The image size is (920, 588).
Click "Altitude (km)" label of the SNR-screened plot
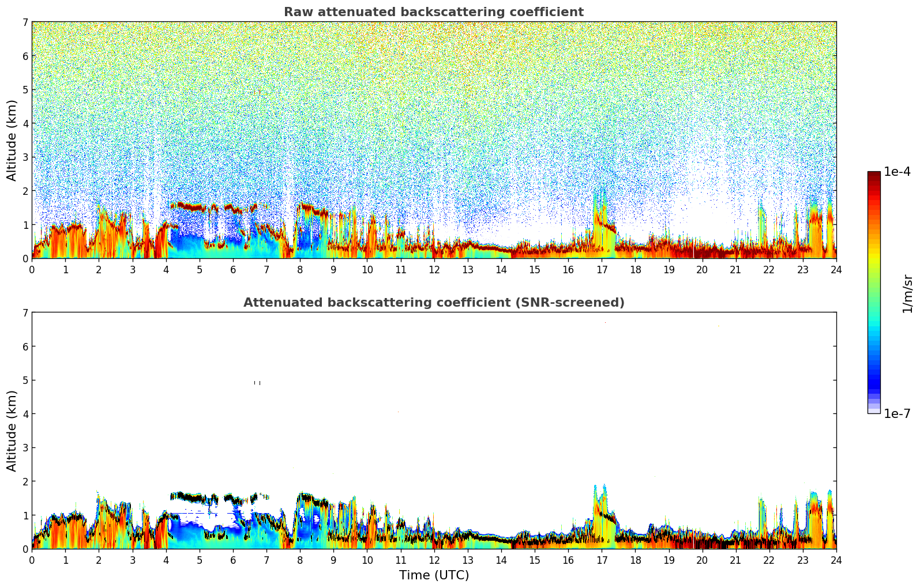pos(12,431)
